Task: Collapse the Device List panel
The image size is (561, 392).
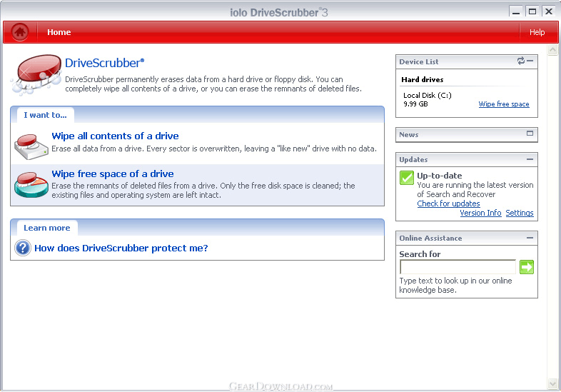Action: point(530,61)
